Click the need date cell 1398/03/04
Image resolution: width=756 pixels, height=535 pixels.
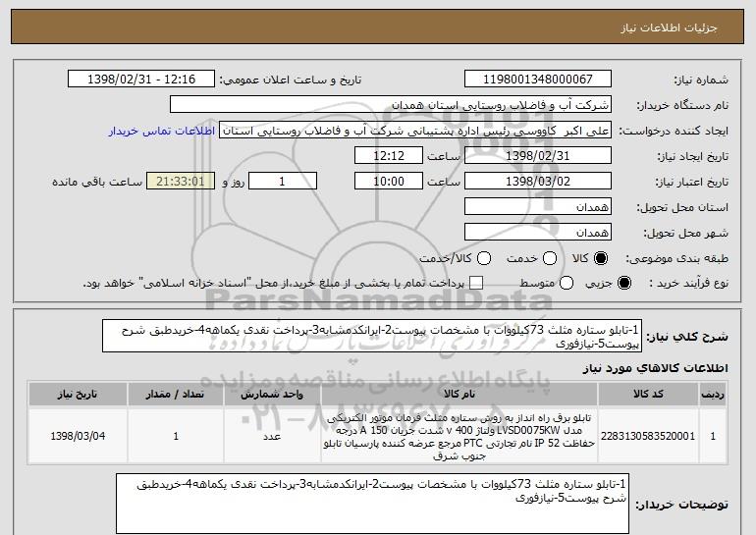(78, 436)
